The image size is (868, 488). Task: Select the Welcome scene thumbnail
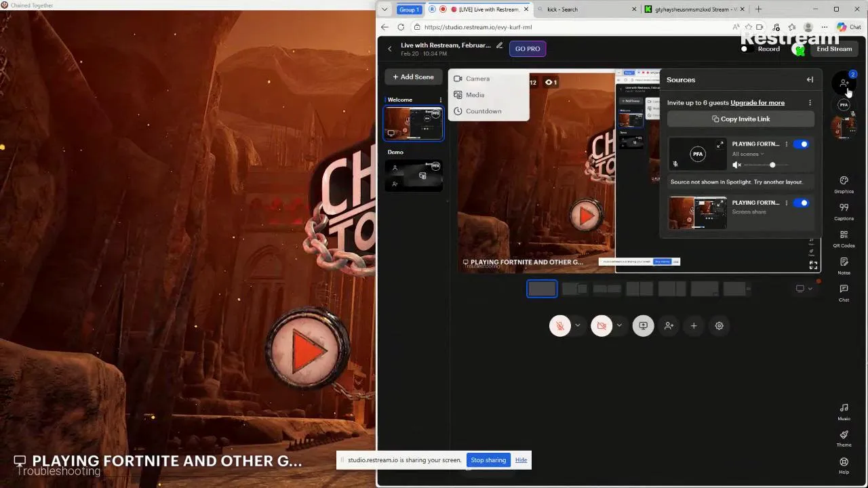(413, 123)
